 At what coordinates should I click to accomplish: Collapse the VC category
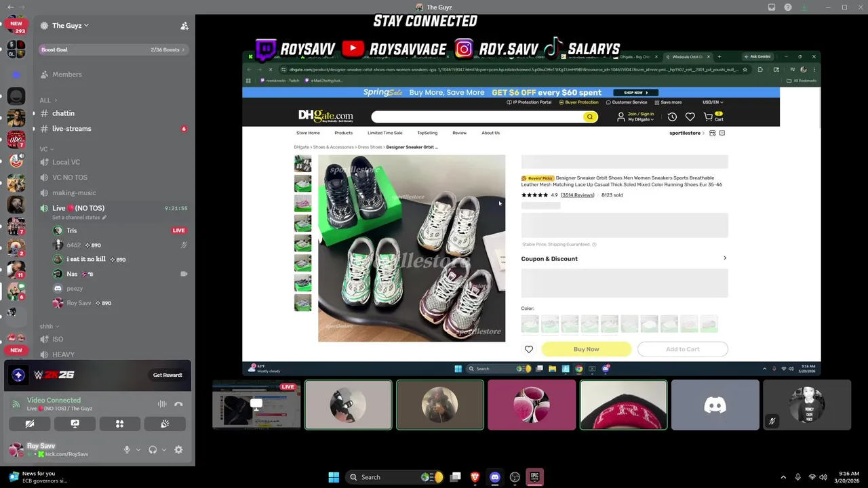[x=45, y=149]
